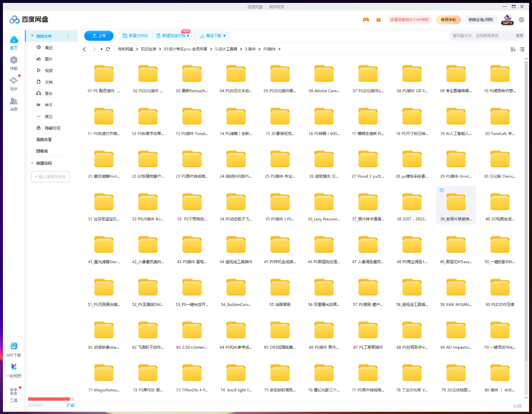Jump to 我的网盘 in breadcrumb
This screenshot has height=414, width=532.
click(126, 49)
